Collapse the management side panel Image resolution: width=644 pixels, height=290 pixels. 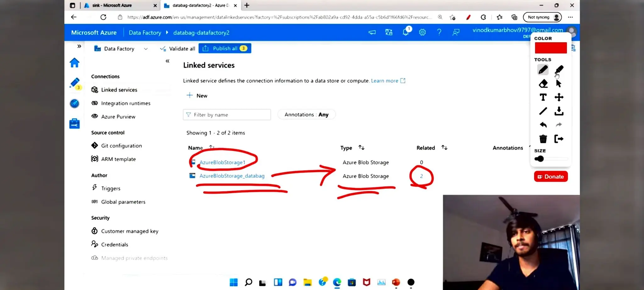pos(168,61)
